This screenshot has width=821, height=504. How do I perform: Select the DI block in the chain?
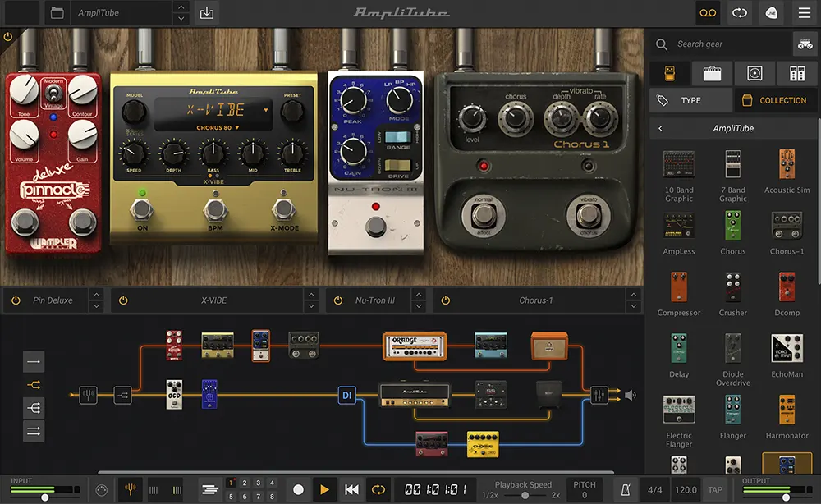tap(346, 395)
